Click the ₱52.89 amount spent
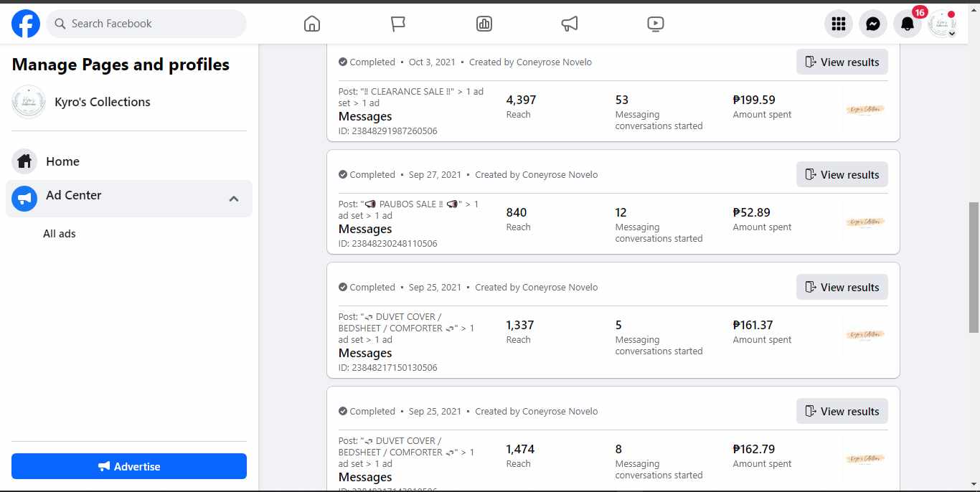Screen dimensions: 980x492 pos(751,212)
